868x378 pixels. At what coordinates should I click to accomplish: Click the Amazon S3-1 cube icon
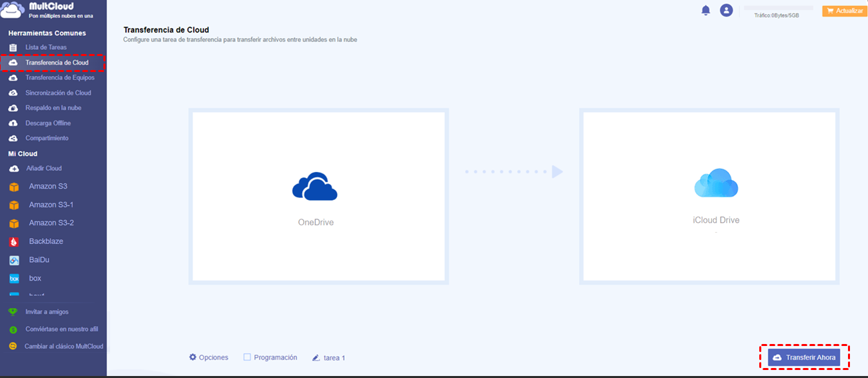click(x=14, y=205)
